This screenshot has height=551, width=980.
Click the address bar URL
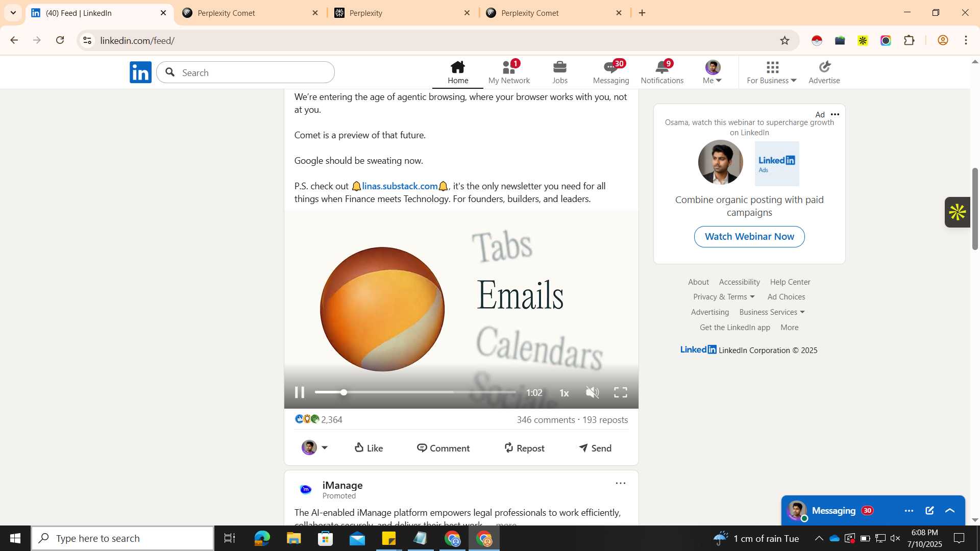tap(138, 40)
